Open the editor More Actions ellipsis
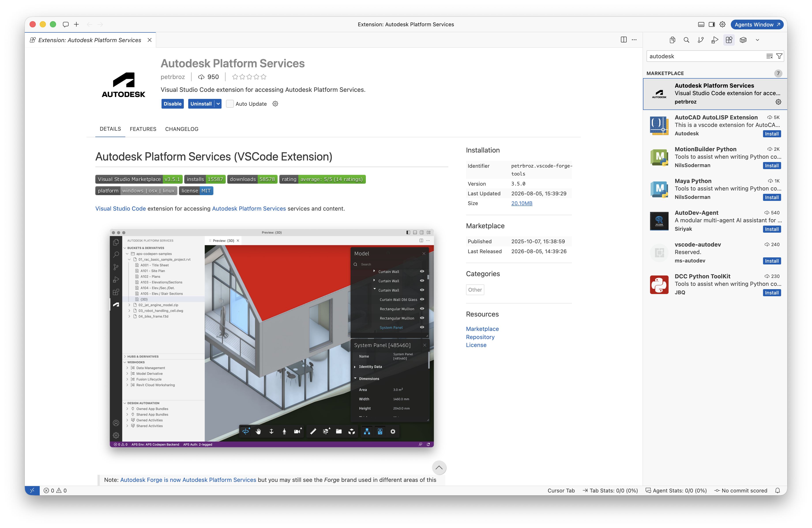Viewport: 812px width, 528px height. pos(634,40)
